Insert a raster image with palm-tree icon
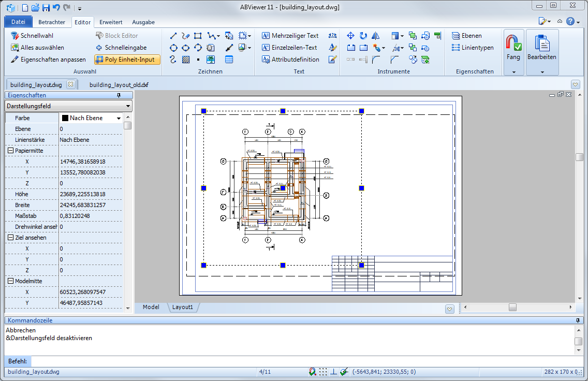The width and height of the screenshot is (588, 381). click(x=211, y=60)
